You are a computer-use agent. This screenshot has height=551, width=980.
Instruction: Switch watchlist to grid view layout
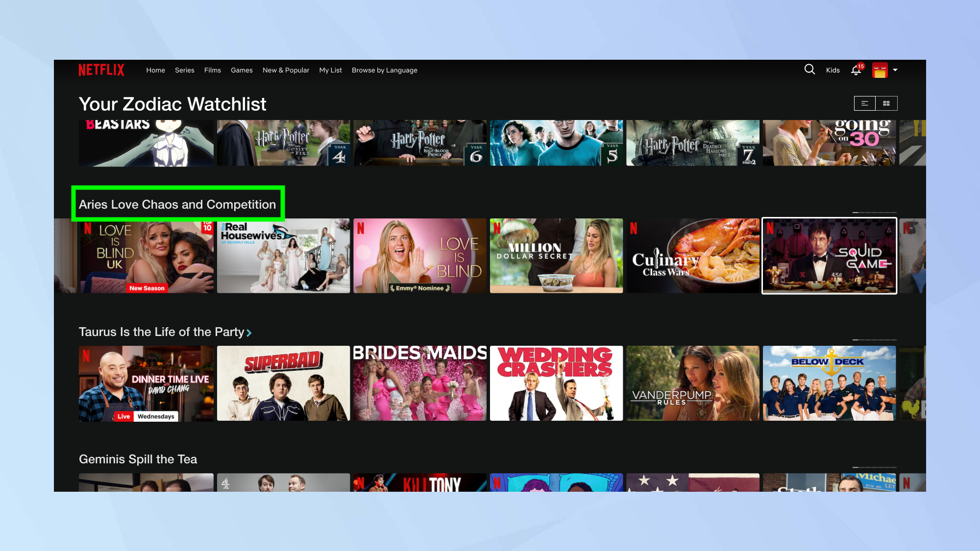tap(886, 103)
